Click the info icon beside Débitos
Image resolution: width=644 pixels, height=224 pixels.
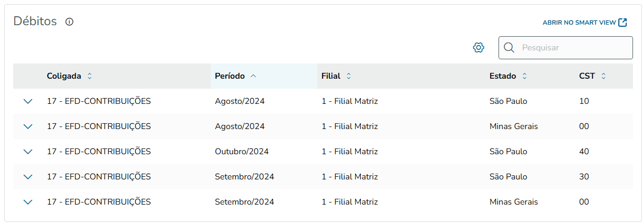tap(69, 22)
